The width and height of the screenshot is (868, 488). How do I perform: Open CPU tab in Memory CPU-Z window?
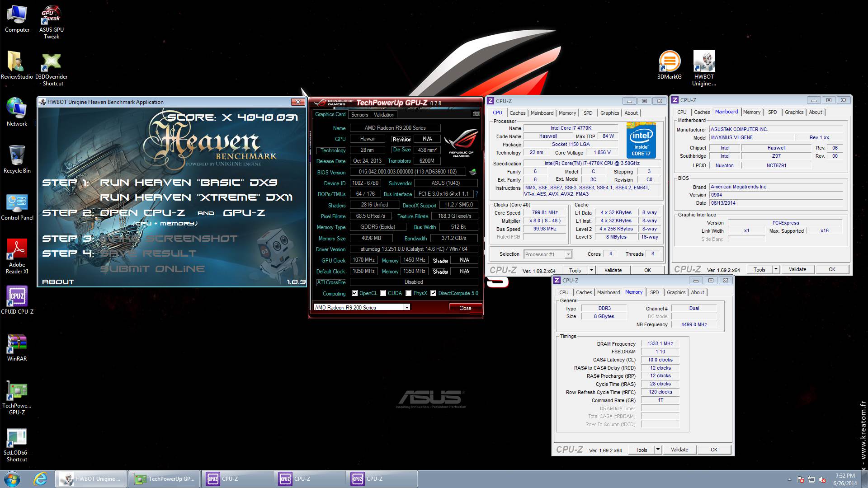tap(564, 292)
